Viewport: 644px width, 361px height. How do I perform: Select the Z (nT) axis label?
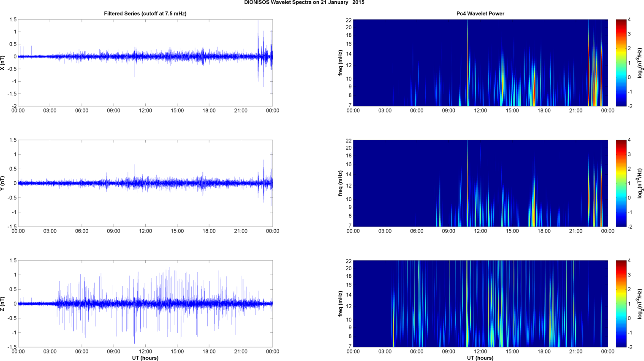pos(3,304)
